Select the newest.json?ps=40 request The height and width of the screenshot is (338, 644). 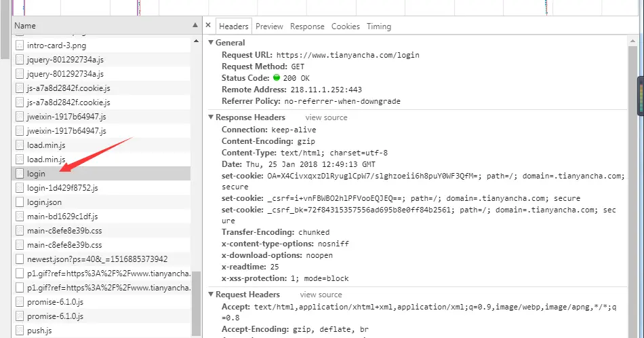(x=102, y=259)
